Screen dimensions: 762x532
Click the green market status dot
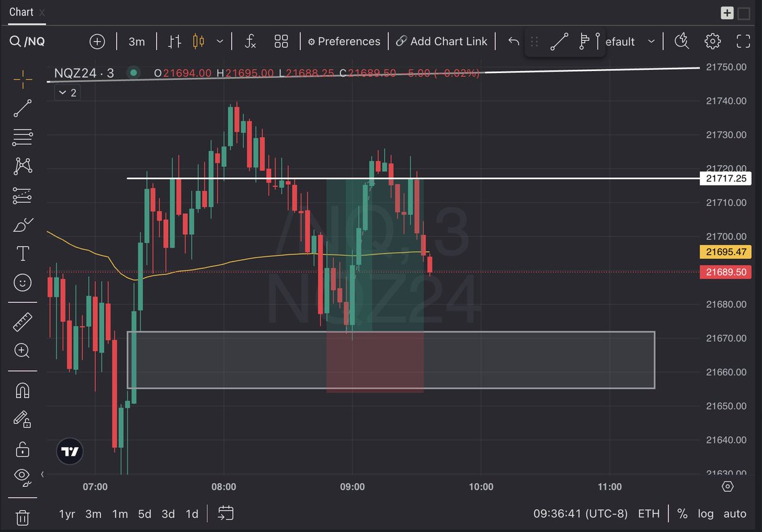(133, 73)
